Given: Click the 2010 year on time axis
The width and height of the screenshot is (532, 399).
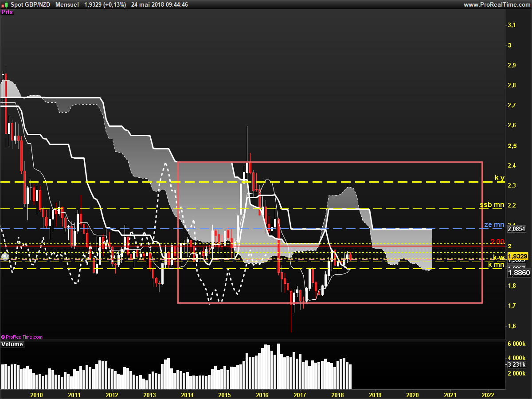Looking at the screenshot, I should (x=36, y=395).
